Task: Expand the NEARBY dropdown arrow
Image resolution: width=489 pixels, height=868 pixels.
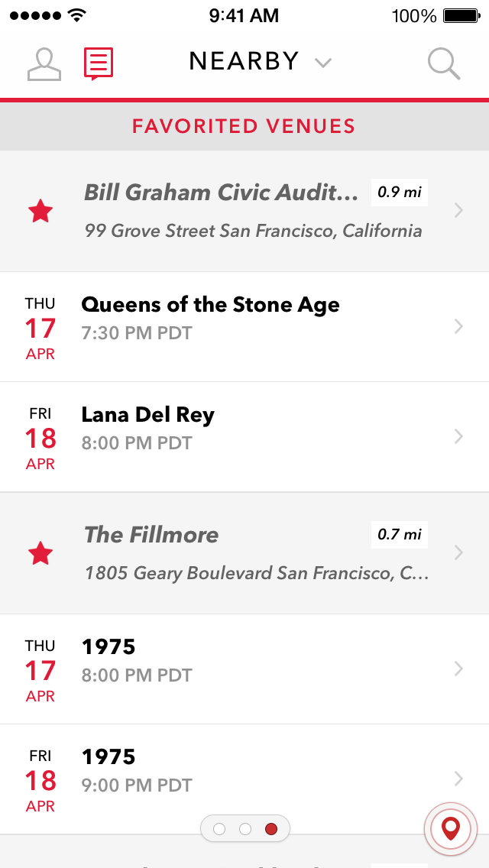Action: 323,63
